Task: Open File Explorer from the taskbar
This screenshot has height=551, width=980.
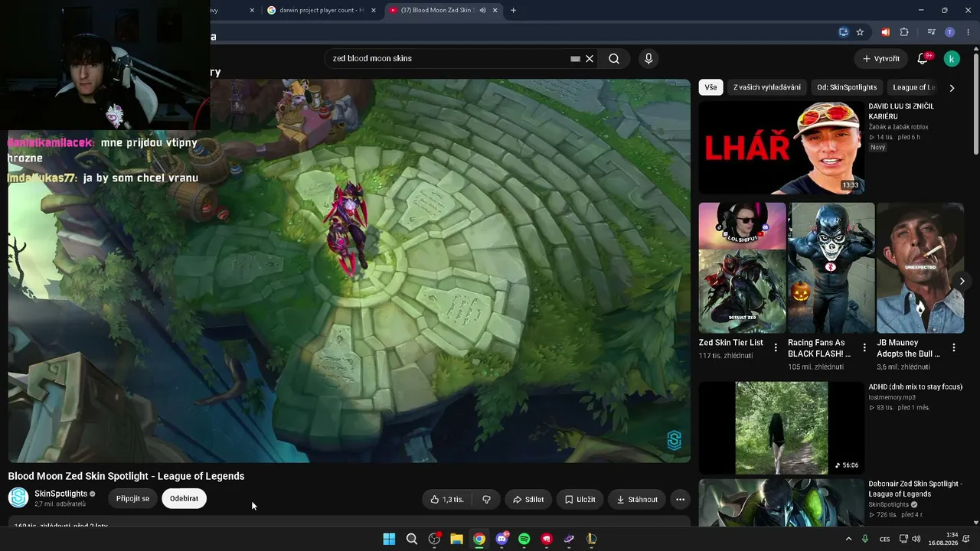Action: (456, 539)
